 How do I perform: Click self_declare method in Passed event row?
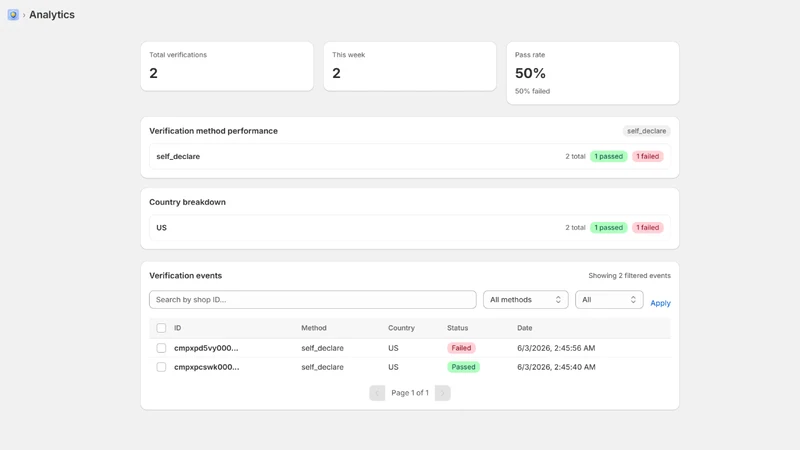pos(322,367)
